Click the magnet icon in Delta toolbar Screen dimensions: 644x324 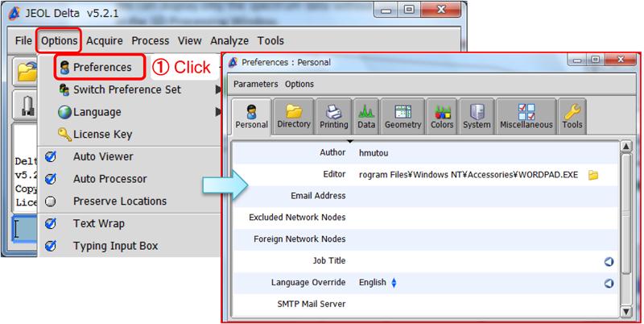[27, 106]
